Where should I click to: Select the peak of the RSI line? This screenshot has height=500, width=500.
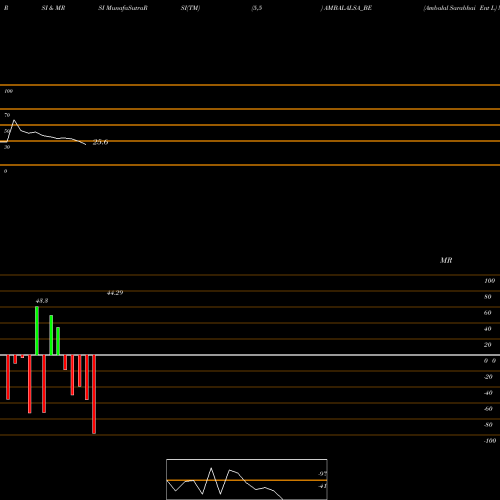(x=14, y=120)
